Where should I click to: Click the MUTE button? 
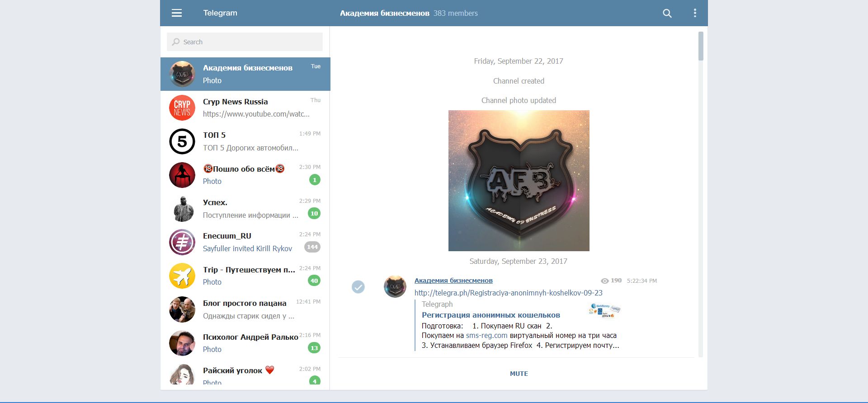coord(519,374)
